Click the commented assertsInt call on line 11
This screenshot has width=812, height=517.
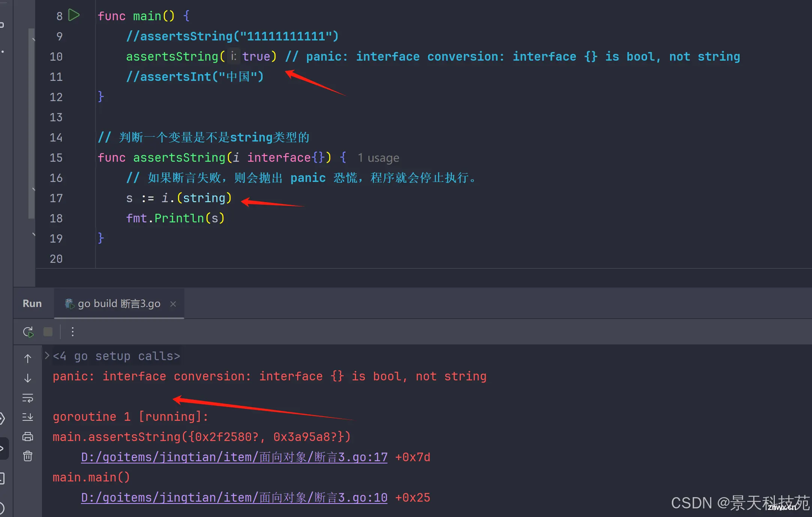(x=195, y=77)
